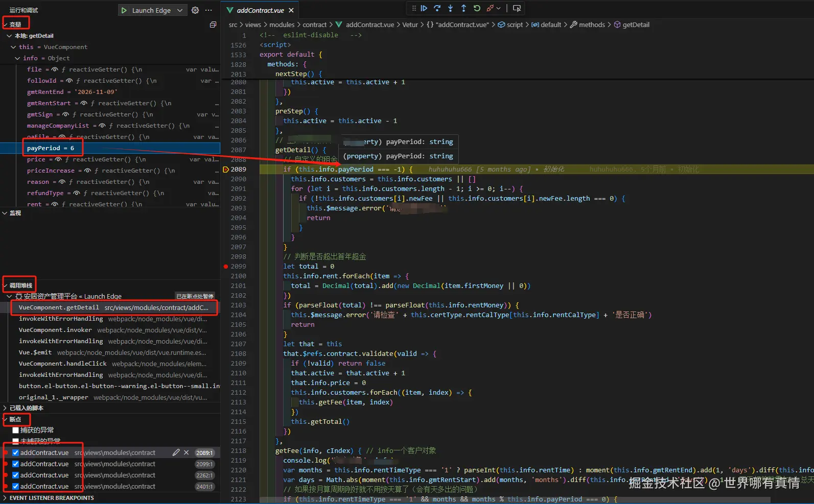Restart the debug session
Viewport: 814px width, 504px height.
tap(477, 8)
